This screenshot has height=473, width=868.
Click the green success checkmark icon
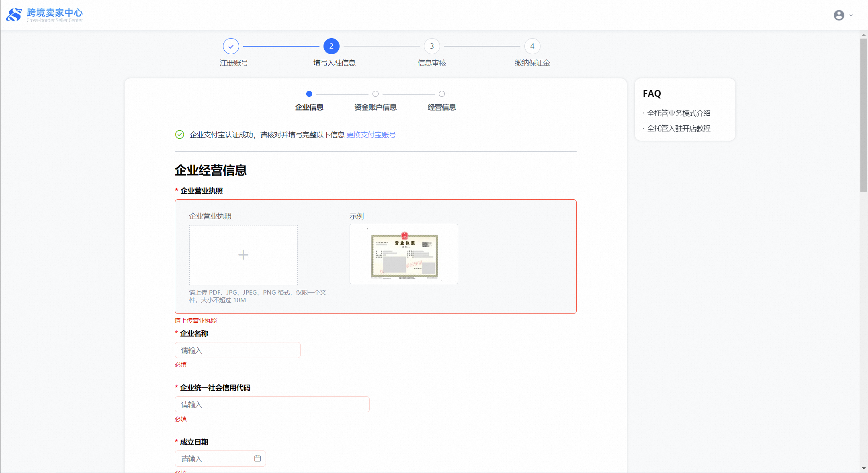(179, 135)
